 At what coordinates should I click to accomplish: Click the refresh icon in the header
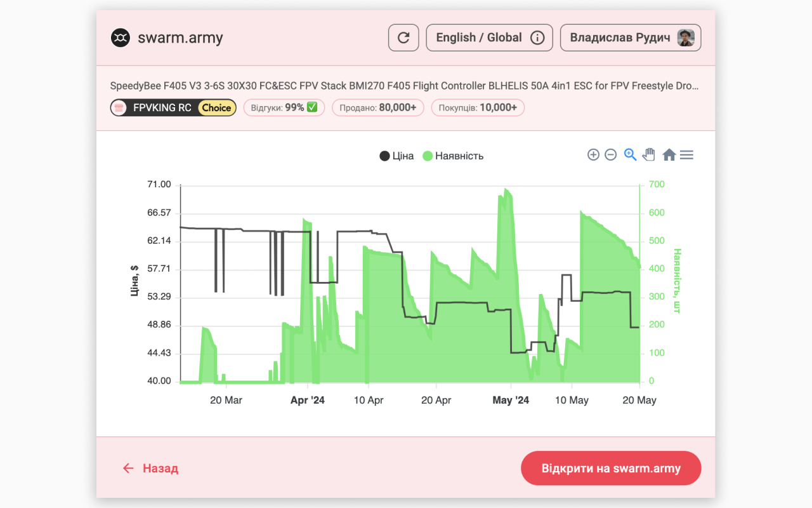403,37
